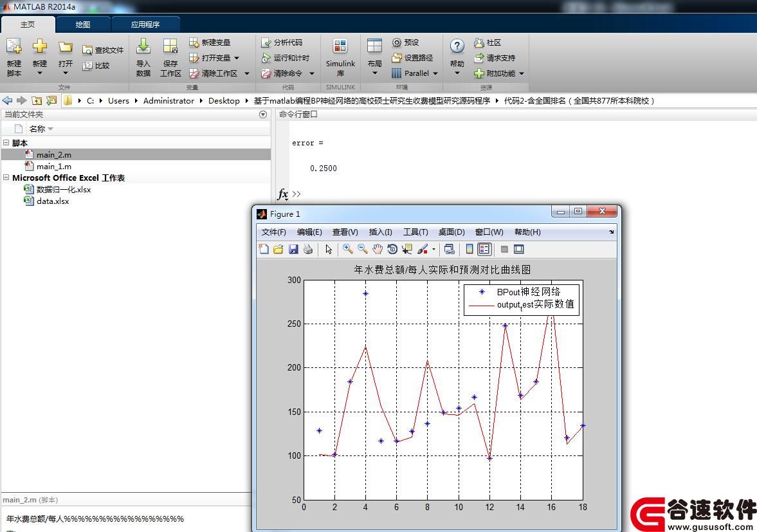Click the back navigation arrow
757x532 pixels.
coord(7,100)
